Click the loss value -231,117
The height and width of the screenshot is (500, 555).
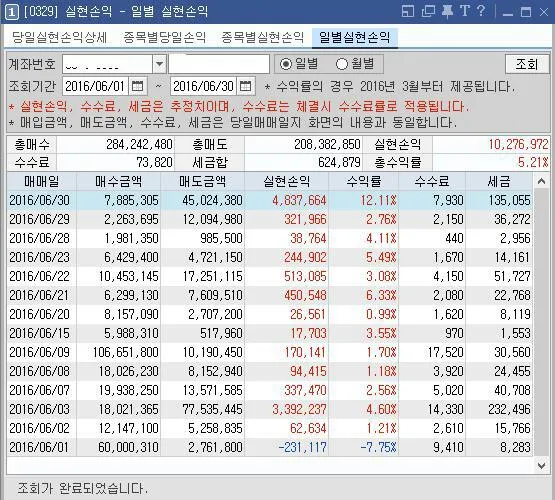303,447
